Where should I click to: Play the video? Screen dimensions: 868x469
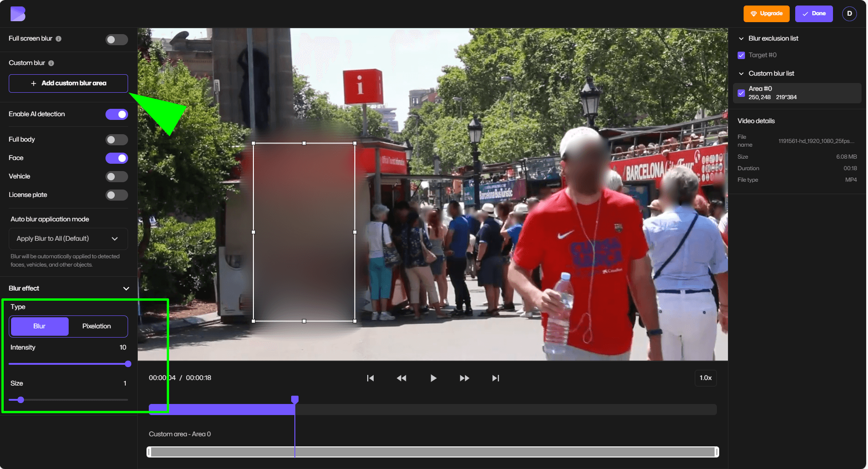pos(433,378)
